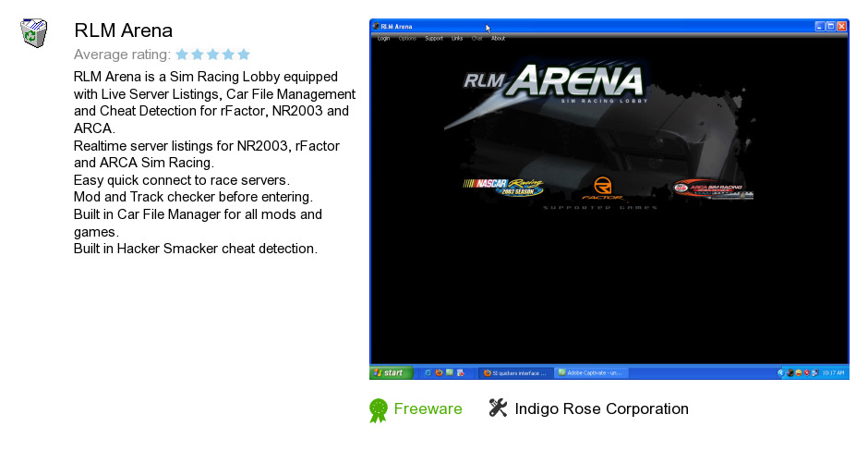Open the Windows start button
868x451 pixels.
[x=392, y=372]
